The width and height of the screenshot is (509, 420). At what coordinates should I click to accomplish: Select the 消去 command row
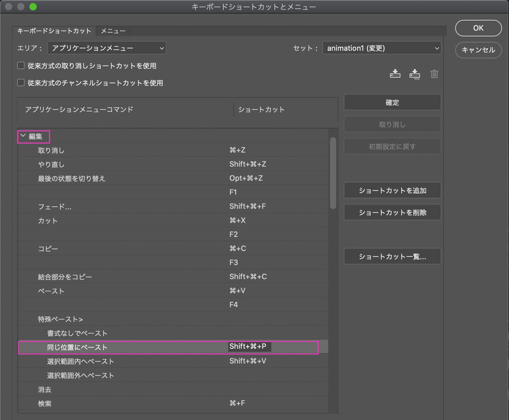pos(173,389)
